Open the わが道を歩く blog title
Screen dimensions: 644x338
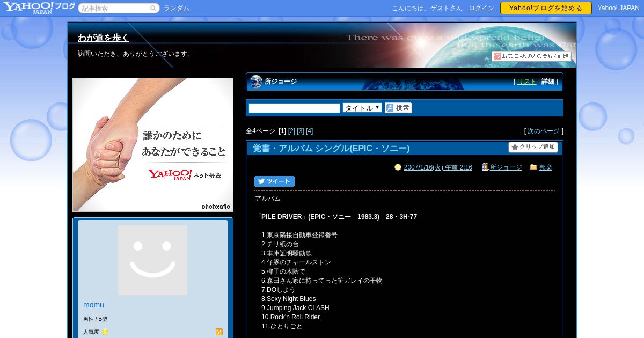click(x=104, y=38)
